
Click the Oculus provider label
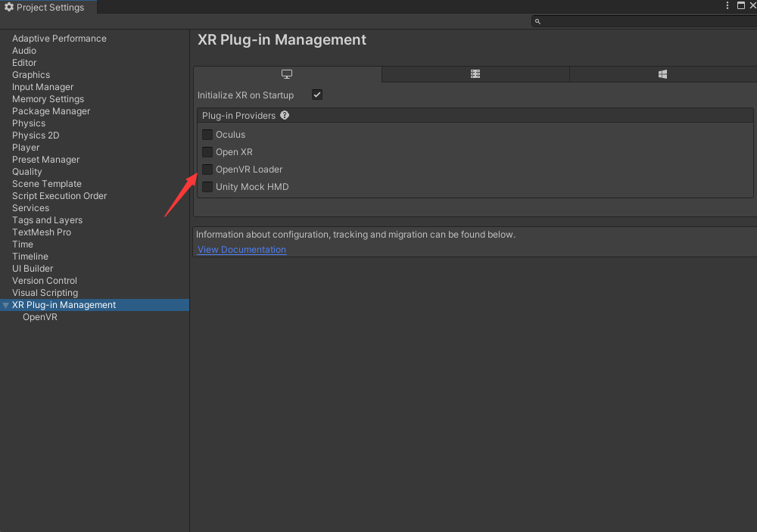tap(230, 135)
